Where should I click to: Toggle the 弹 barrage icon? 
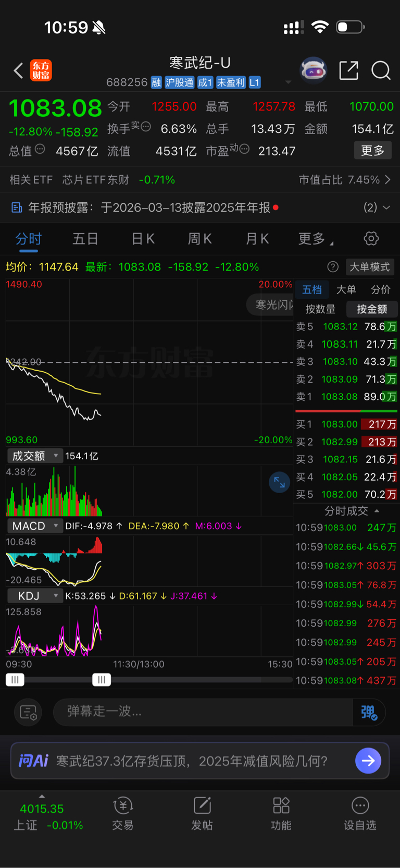[x=369, y=712]
